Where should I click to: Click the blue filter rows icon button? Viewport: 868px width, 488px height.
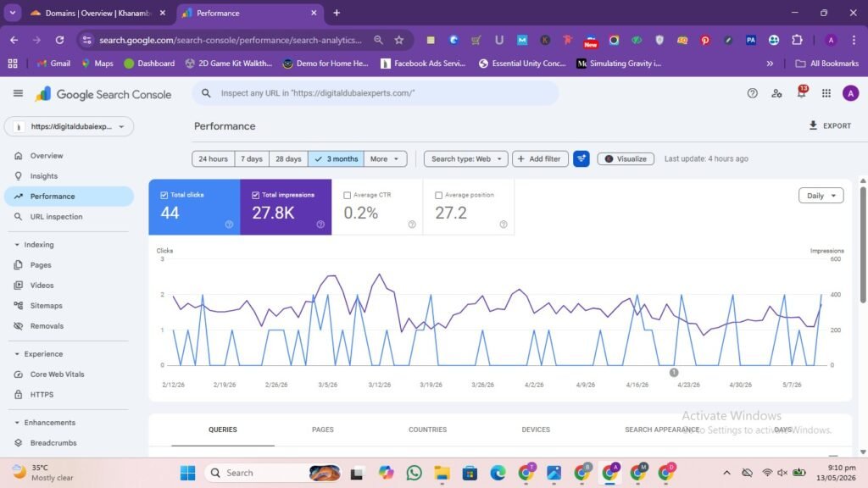coord(581,158)
